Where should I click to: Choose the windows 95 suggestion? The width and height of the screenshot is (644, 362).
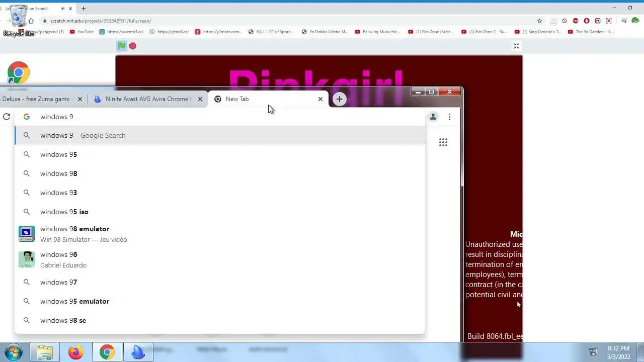(x=220, y=154)
